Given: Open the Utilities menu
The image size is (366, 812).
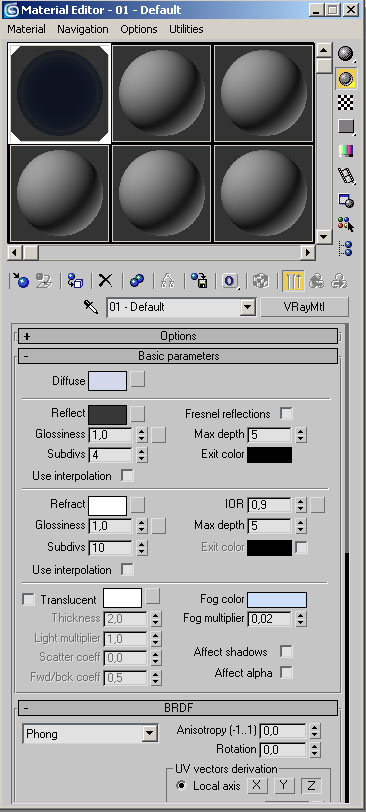Looking at the screenshot, I should pyautogui.click(x=186, y=30).
